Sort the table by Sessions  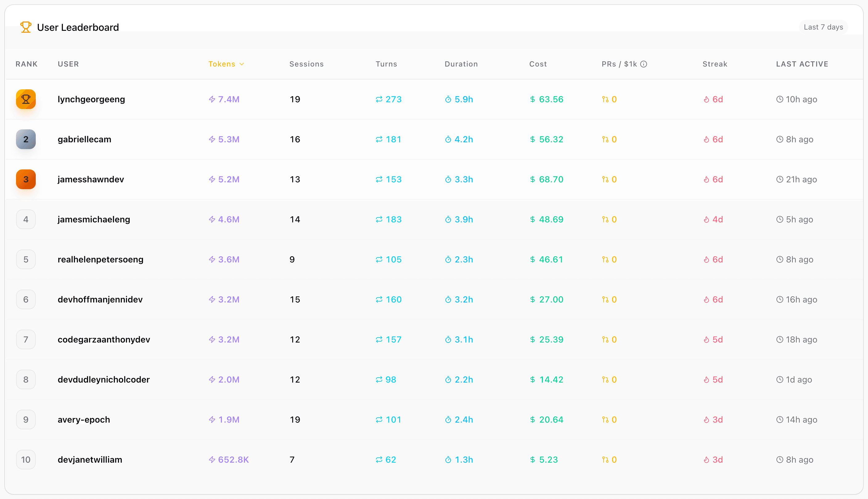[306, 64]
